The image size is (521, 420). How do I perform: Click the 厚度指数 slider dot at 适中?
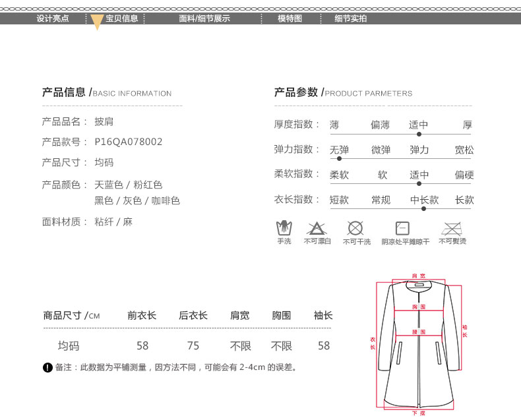(x=419, y=134)
